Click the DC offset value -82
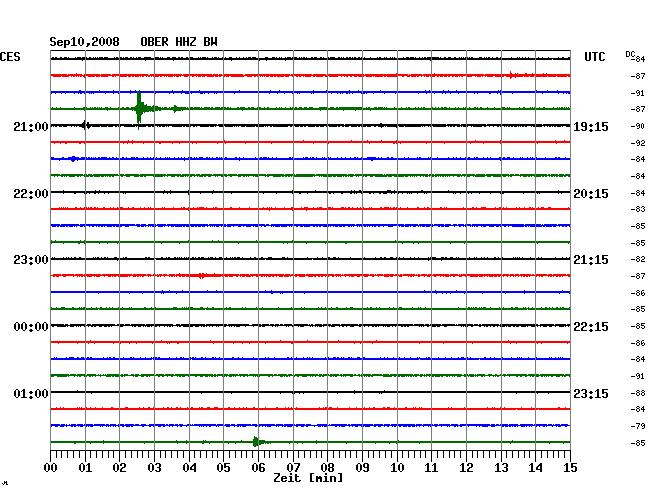The image size is (650, 494). click(x=638, y=259)
